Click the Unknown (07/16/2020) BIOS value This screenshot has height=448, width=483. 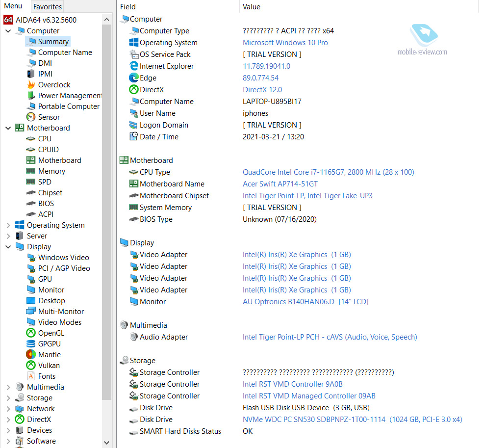[x=280, y=219]
